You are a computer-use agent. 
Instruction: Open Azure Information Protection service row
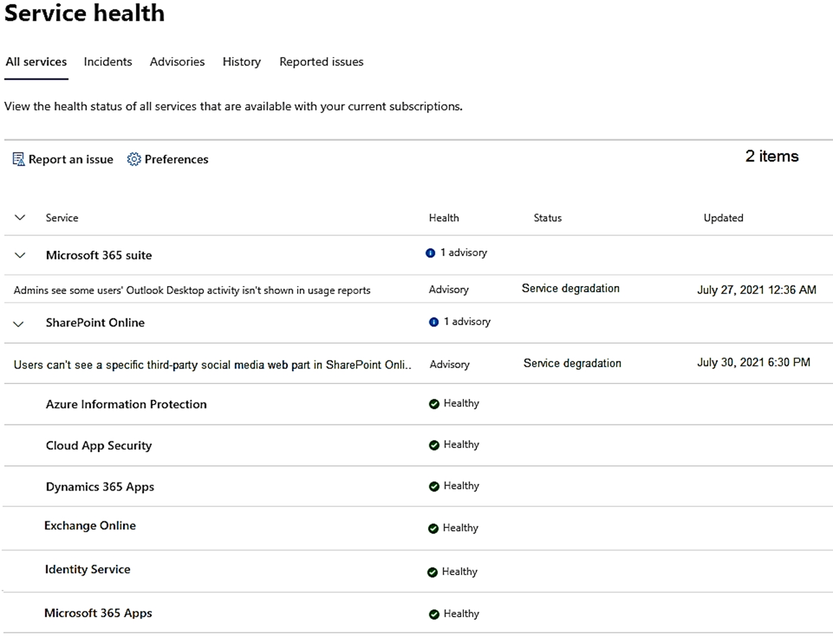(418, 404)
